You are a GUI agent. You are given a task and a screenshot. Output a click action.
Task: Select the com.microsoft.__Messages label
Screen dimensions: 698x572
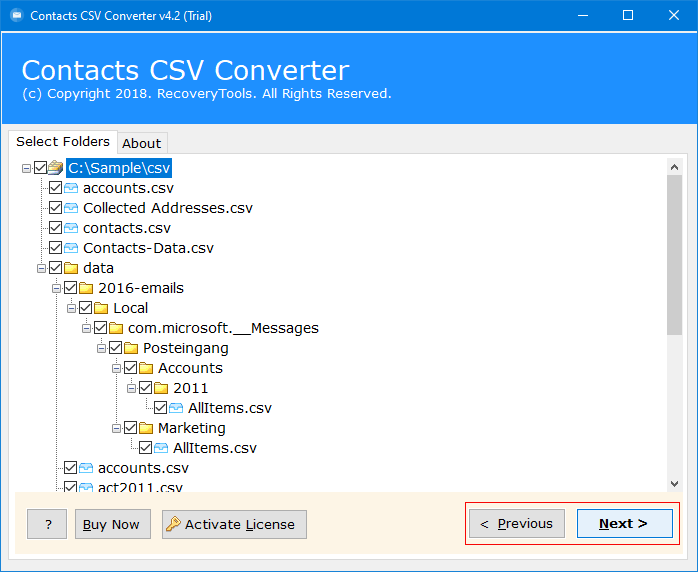(x=223, y=328)
